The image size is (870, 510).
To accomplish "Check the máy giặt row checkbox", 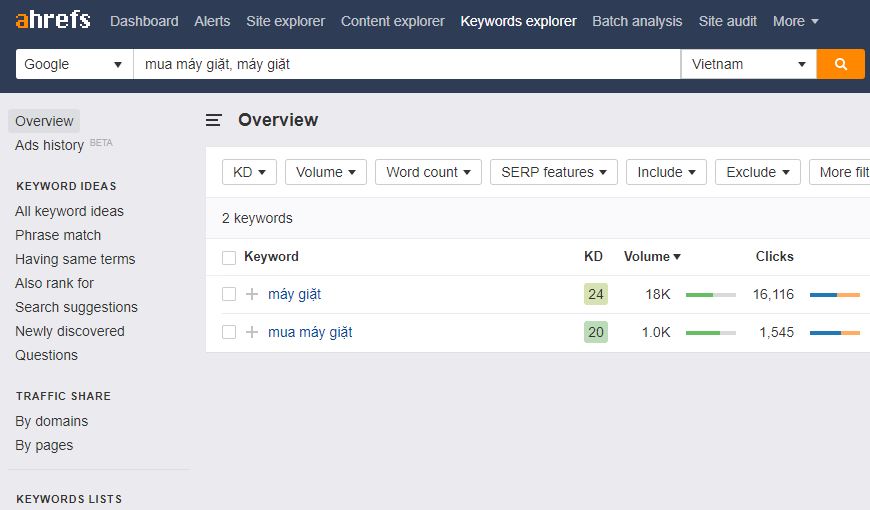I will click(229, 294).
